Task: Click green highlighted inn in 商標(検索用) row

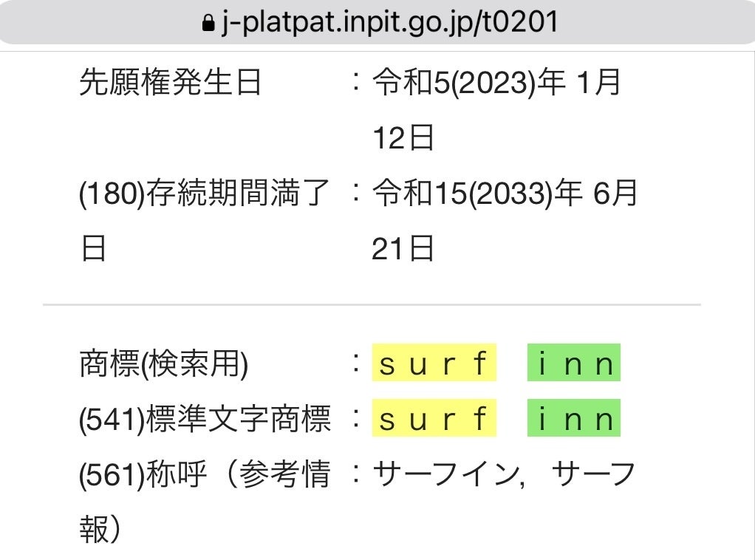Action: click(x=574, y=364)
